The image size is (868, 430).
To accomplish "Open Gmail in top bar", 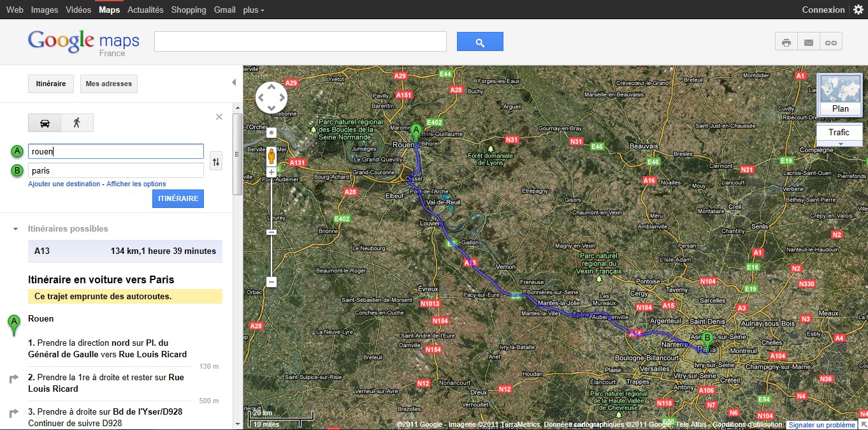I will (x=225, y=10).
